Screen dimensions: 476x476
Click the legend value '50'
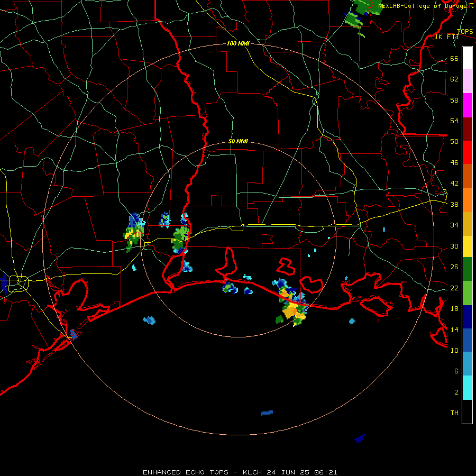point(454,142)
